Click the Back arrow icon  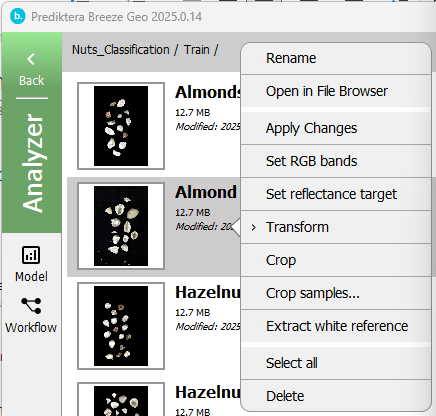[31, 59]
